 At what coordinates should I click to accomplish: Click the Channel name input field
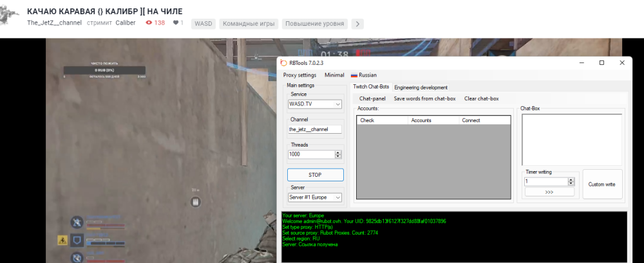[315, 129]
